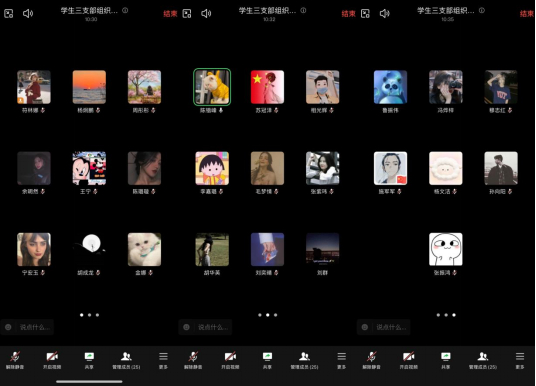Click the name 刘群 under skyline avatar
The height and width of the screenshot is (386, 536).
tap(322, 272)
